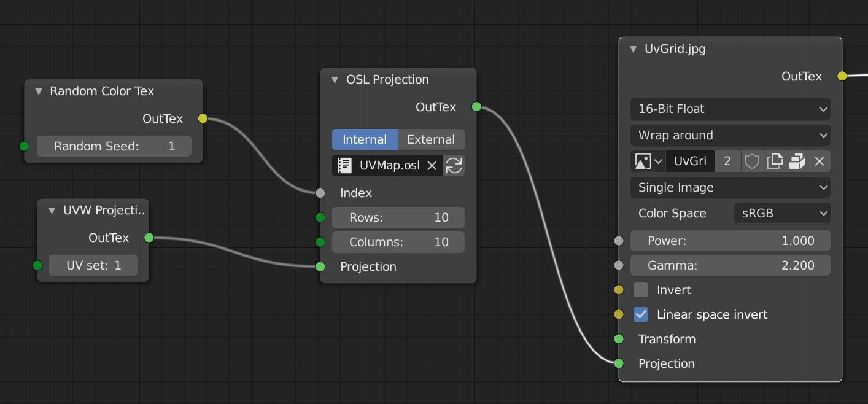Toggle fake user shield icon for UvGrid image
Viewport: 868px width, 404px height.
tap(752, 161)
